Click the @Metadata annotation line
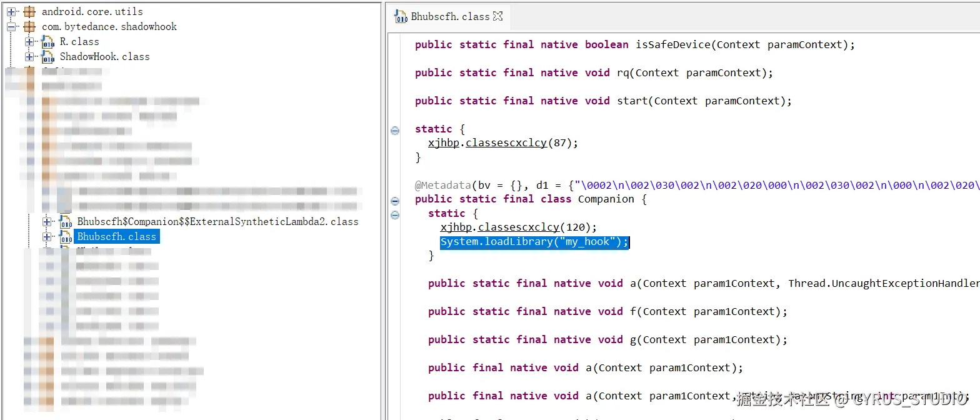The image size is (980, 420). [x=697, y=185]
